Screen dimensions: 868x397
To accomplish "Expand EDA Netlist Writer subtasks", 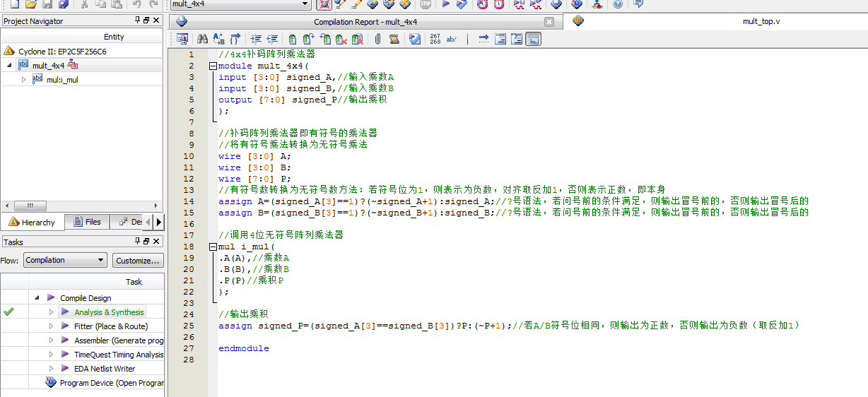I will pyautogui.click(x=51, y=369).
